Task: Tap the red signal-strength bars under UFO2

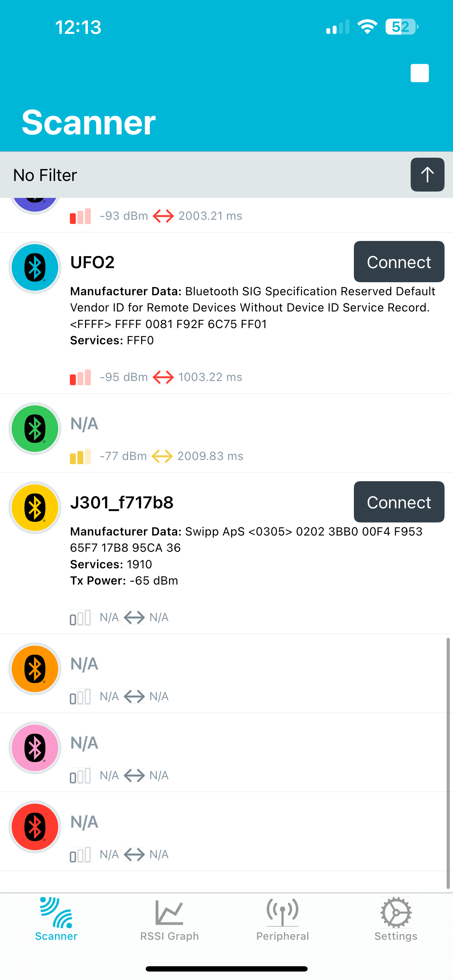Action: (80, 377)
